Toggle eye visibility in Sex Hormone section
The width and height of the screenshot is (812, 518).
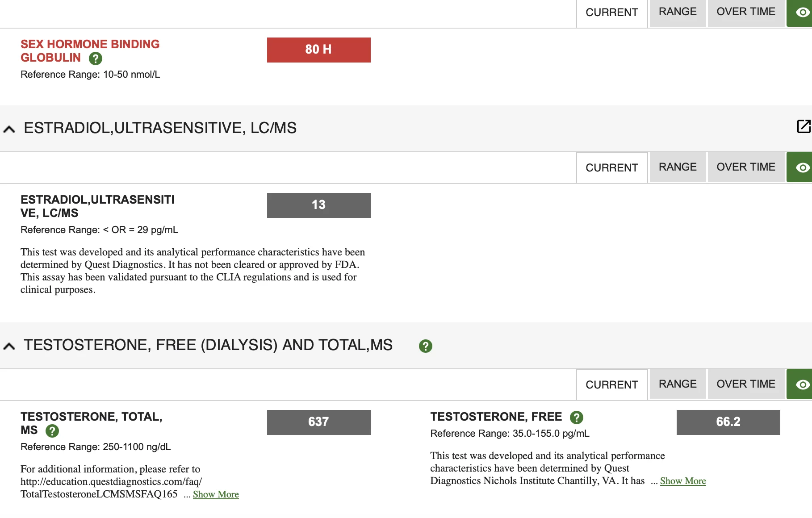tap(802, 13)
